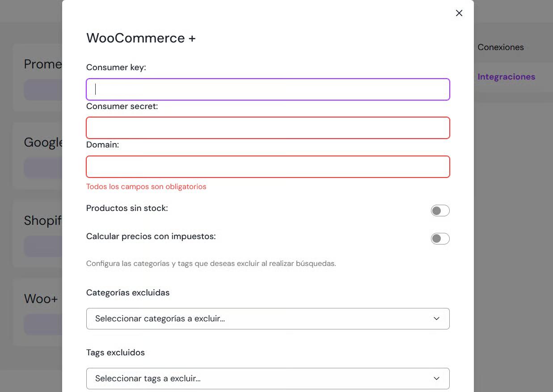Select the Integraciones tab
This screenshot has width=553, height=392.
[x=506, y=77]
